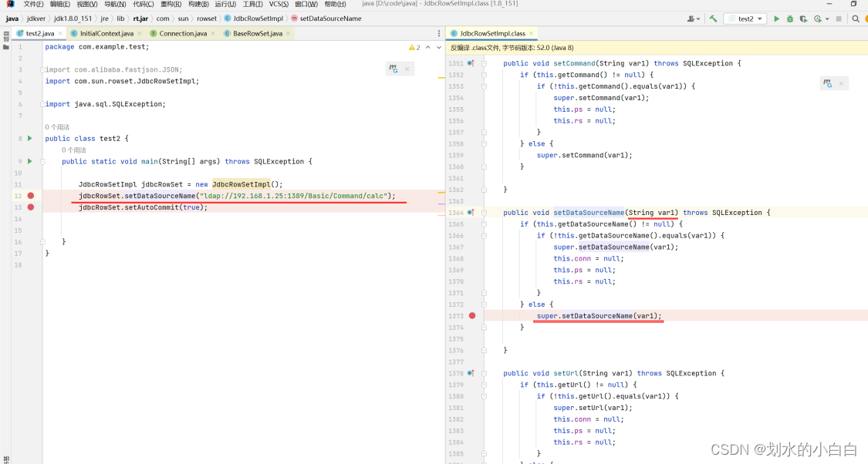Collapse setUrl method fold at line 1378
The width and height of the screenshot is (868, 464).
point(484,373)
